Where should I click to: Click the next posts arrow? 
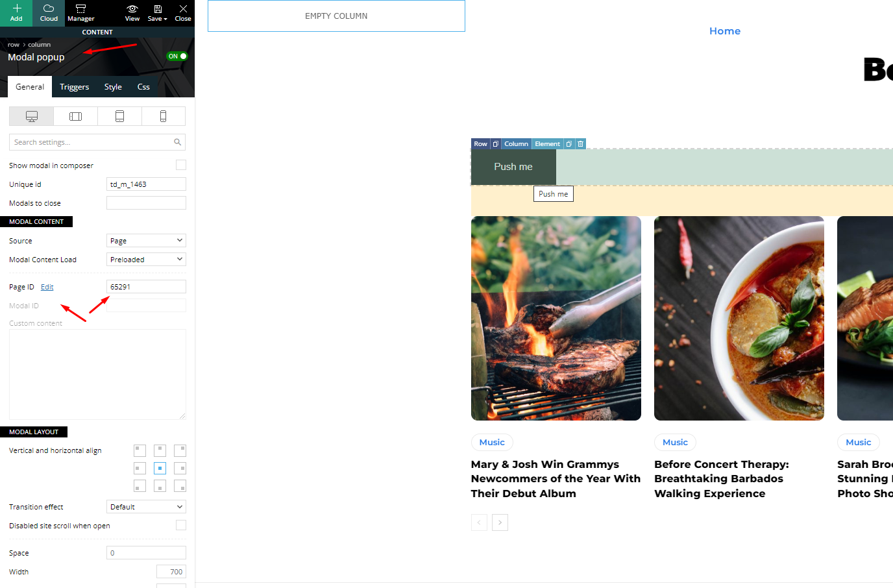pos(500,522)
